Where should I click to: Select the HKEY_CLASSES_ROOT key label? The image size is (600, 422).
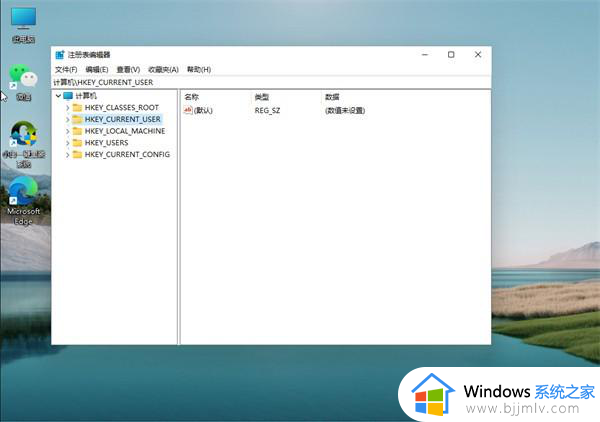[x=122, y=108]
